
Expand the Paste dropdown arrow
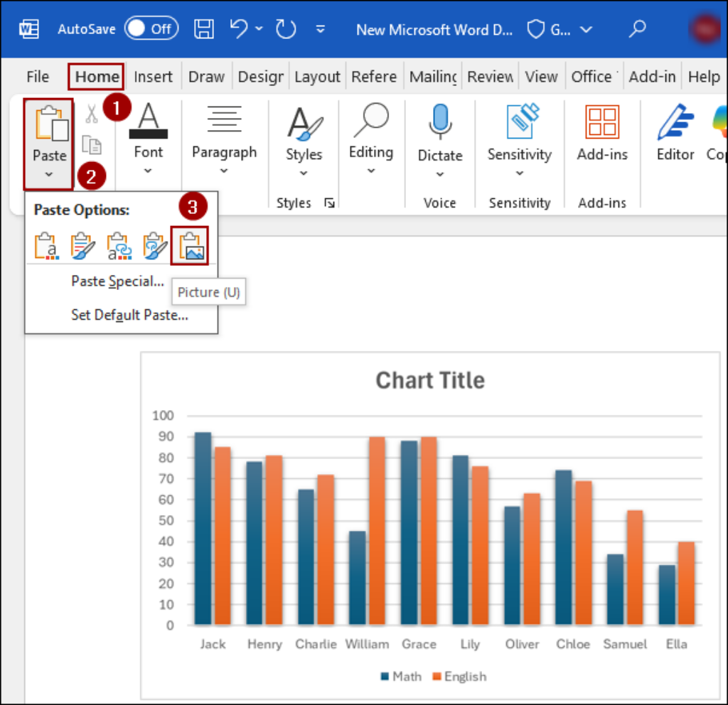pyautogui.click(x=49, y=175)
